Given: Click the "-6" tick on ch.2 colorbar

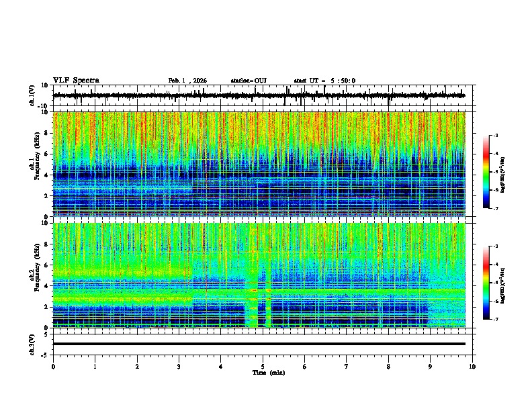Looking at the screenshot, I should point(495,301).
